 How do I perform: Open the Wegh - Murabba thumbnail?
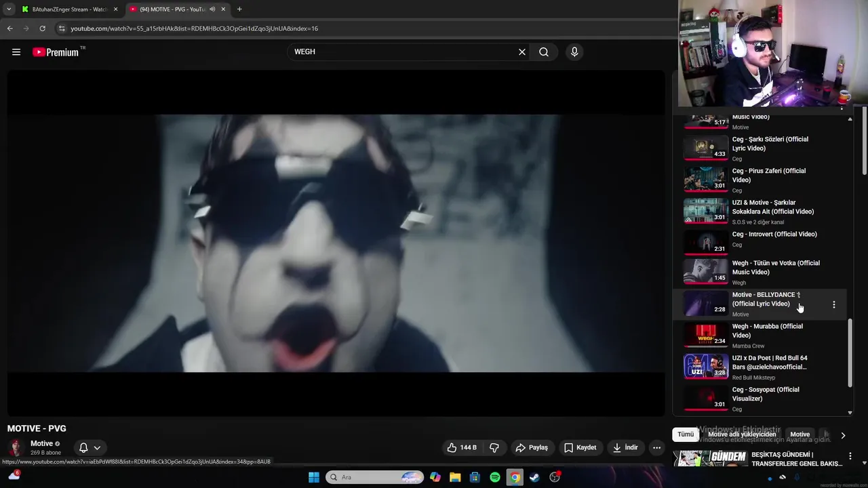705,335
